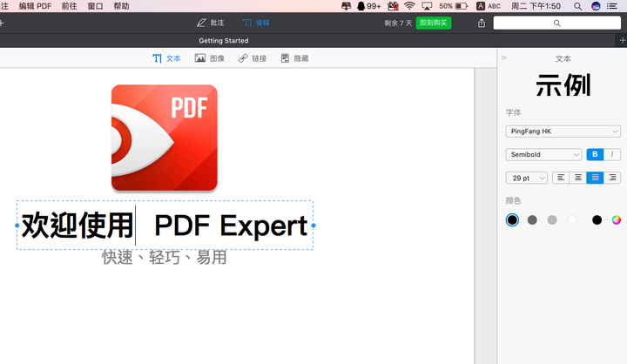The height and width of the screenshot is (364, 627).
Task: Select the dark gray color swatch
Action: click(532, 220)
